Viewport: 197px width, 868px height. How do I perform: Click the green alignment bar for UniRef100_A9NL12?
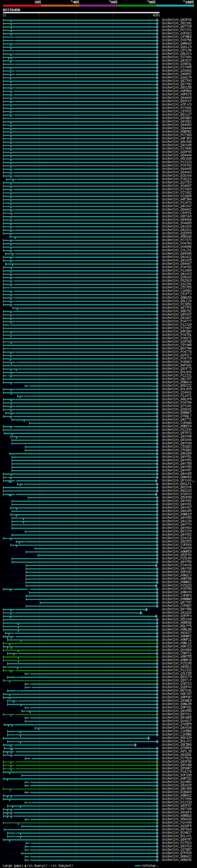point(81,643)
